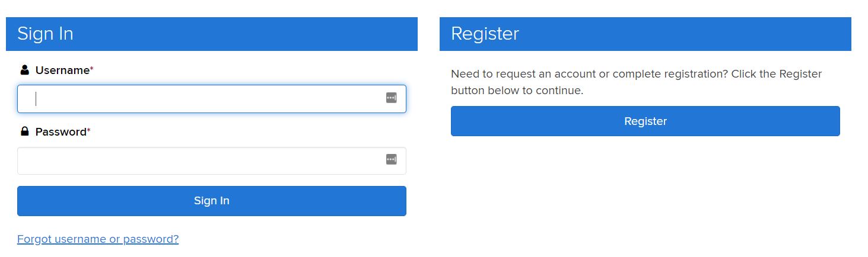Click the Username field label text

pos(62,70)
